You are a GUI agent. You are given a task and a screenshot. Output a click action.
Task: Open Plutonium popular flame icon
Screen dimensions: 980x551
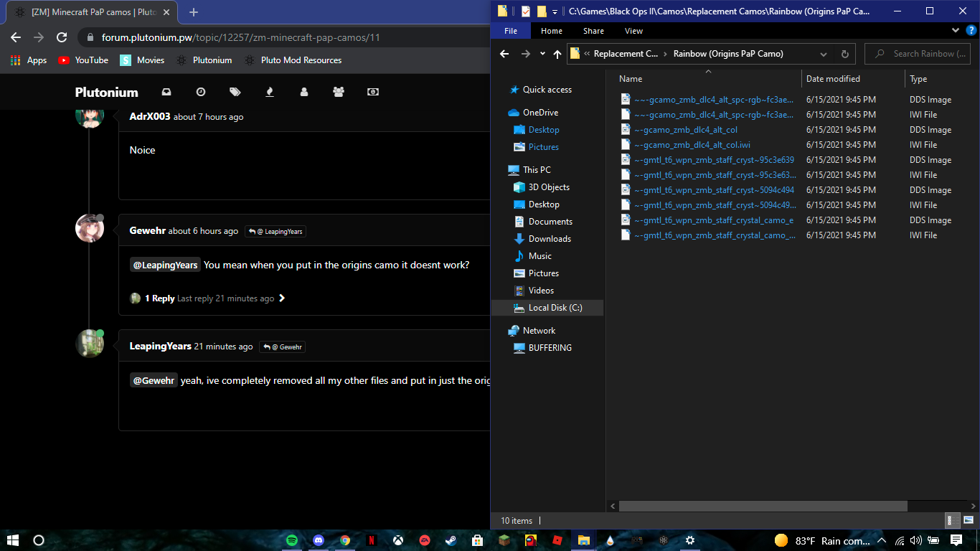point(270,92)
